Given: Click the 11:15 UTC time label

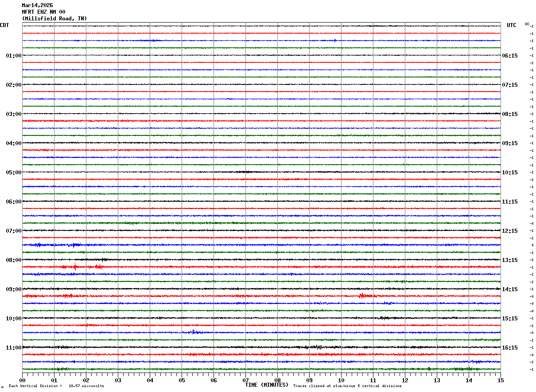Looking at the screenshot, I should point(510,202).
